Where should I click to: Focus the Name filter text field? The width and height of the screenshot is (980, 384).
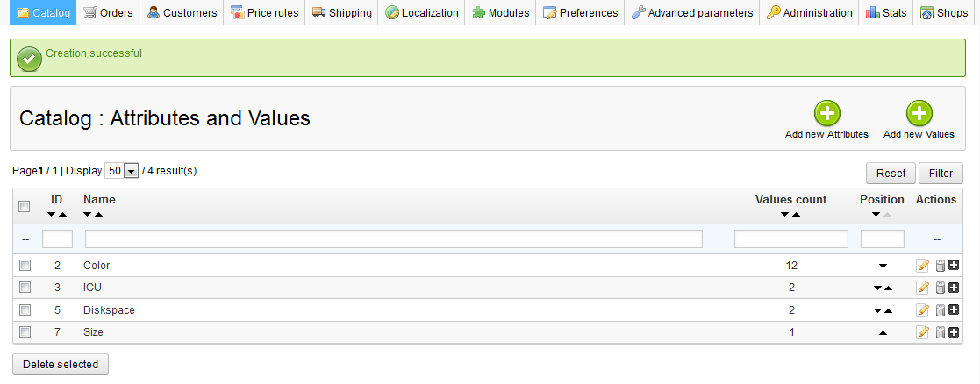(393, 238)
